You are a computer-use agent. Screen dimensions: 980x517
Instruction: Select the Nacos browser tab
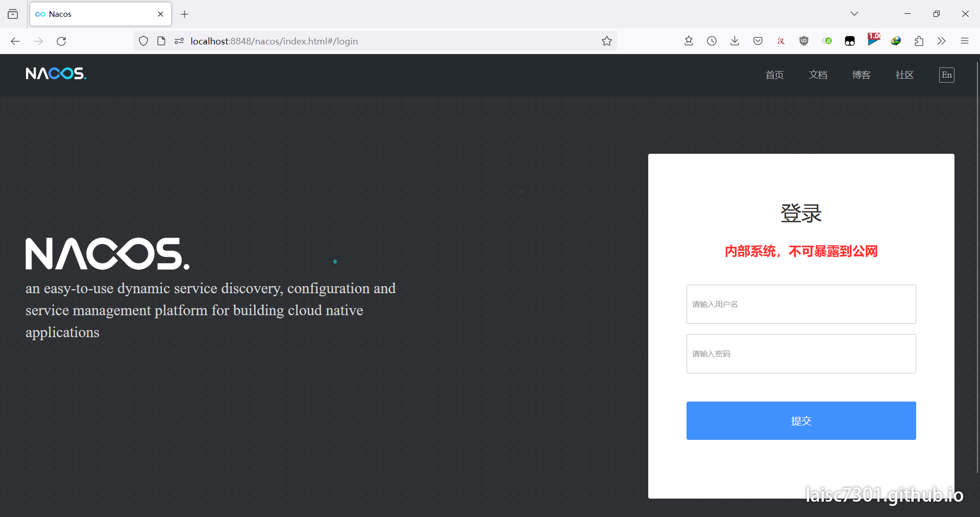(101, 14)
